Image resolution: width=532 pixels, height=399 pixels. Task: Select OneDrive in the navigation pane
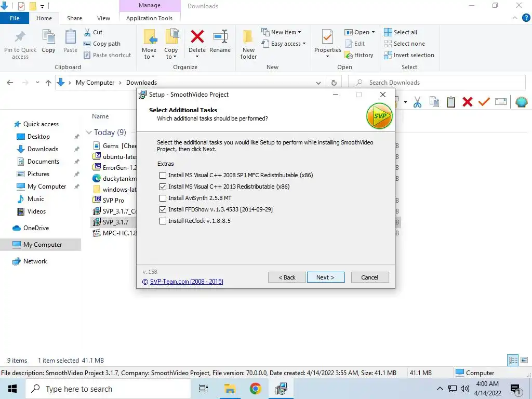click(36, 228)
